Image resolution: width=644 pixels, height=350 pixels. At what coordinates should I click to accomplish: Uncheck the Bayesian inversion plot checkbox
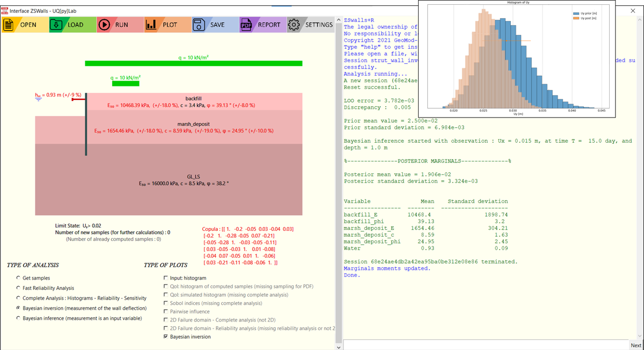coord(165,337)
